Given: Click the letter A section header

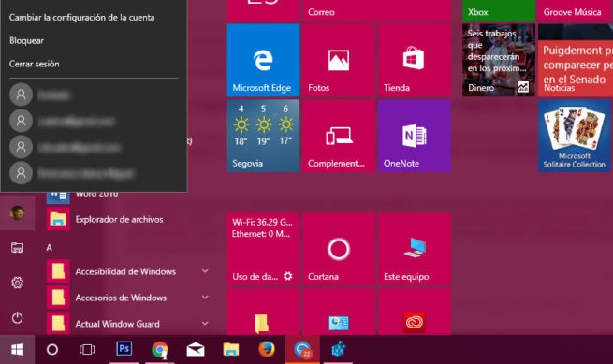Looking at the screenshot, I should [50, 247].
